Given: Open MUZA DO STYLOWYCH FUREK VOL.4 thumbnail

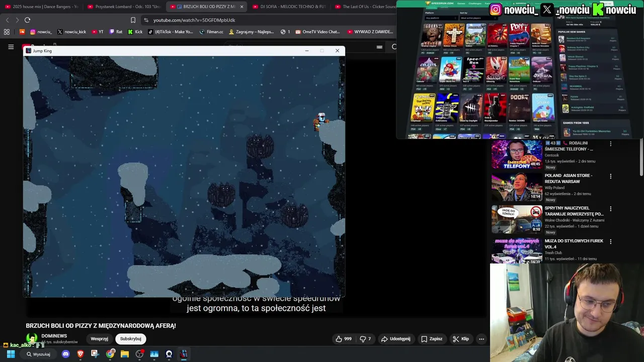Looking at the screenshot, I should click(x=516, y=251).
